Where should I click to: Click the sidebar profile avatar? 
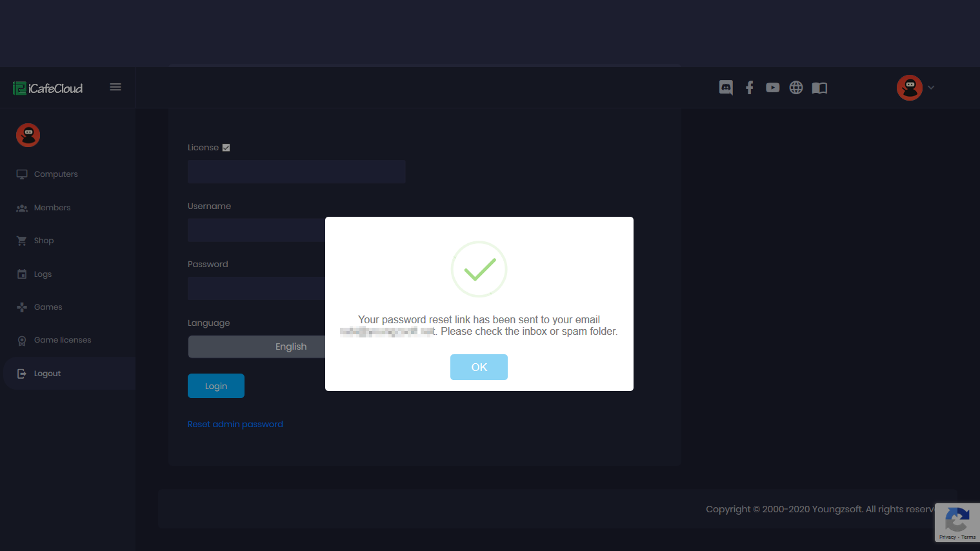pos(28,135)
